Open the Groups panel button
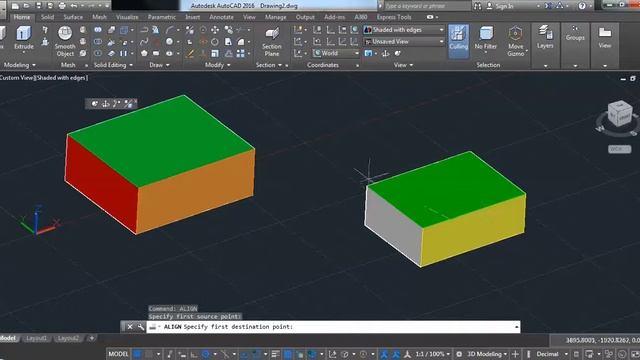640x360 pixels. point(575,34)
